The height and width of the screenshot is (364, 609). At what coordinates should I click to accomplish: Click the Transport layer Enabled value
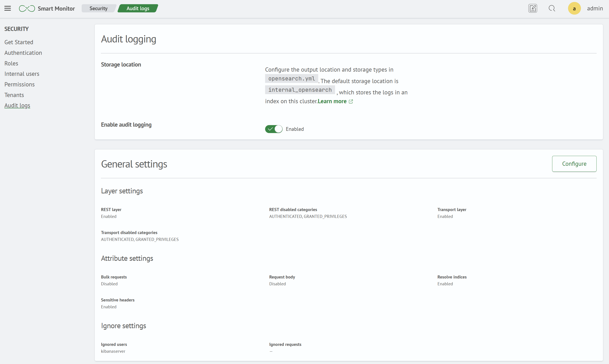click(x=445, y=216)
